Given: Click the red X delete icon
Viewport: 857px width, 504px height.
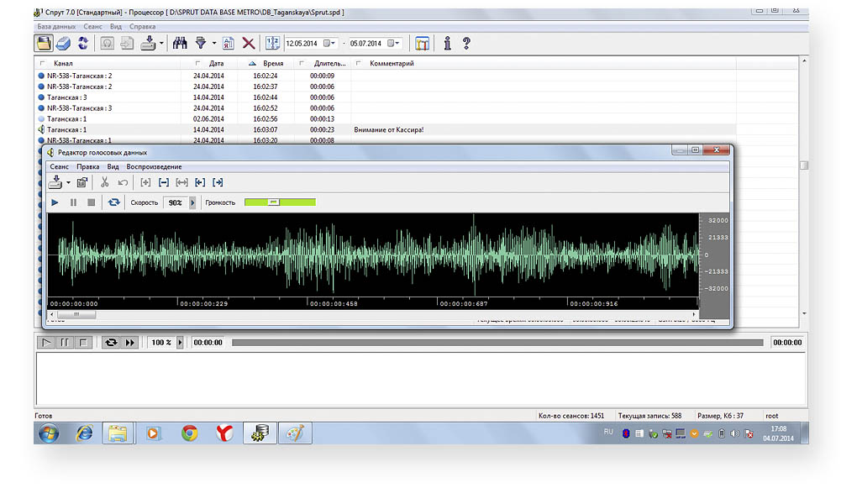Looking at the screenshot, I should (x=249, y=43).
